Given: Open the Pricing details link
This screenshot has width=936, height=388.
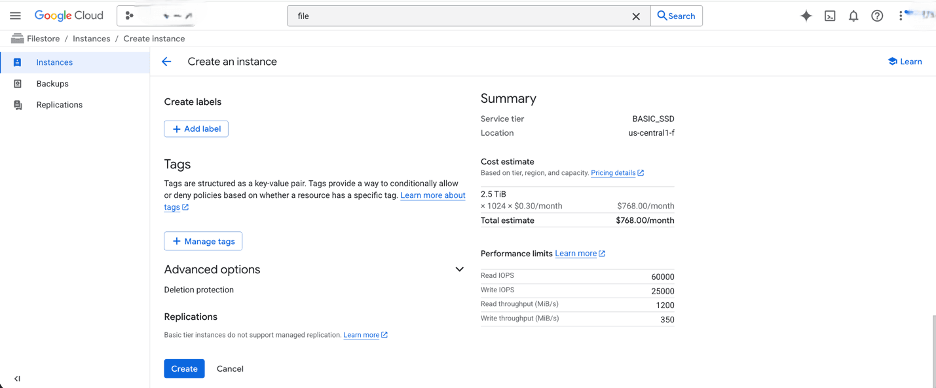Looking at the screenshot, I should tap(617, 173).
